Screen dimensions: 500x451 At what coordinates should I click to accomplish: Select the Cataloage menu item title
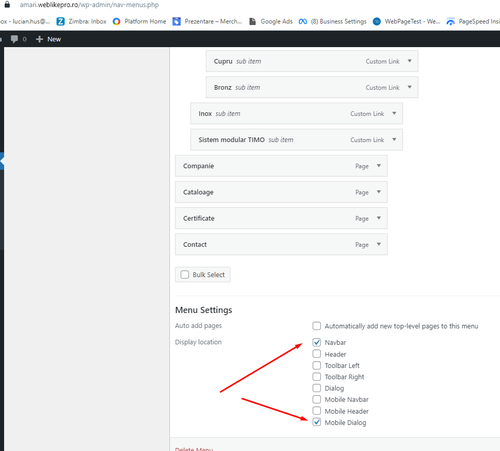tap(198, 192)
